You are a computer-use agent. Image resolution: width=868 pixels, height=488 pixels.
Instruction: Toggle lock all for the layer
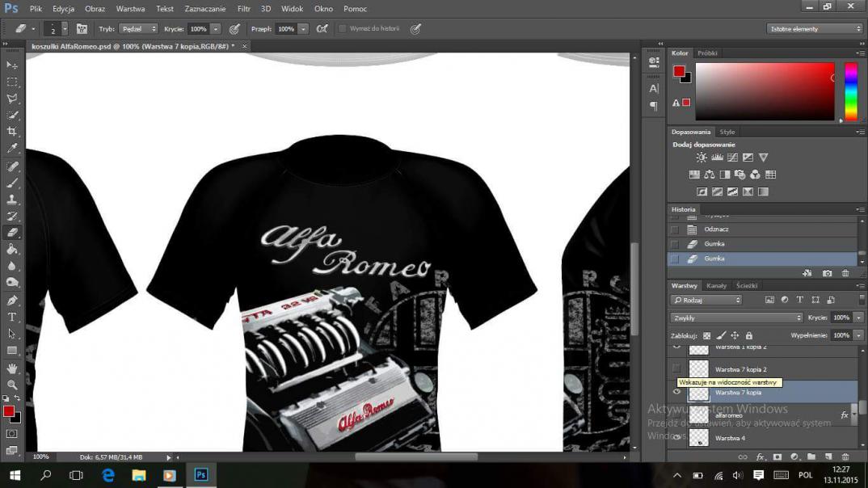coord(749,336)
